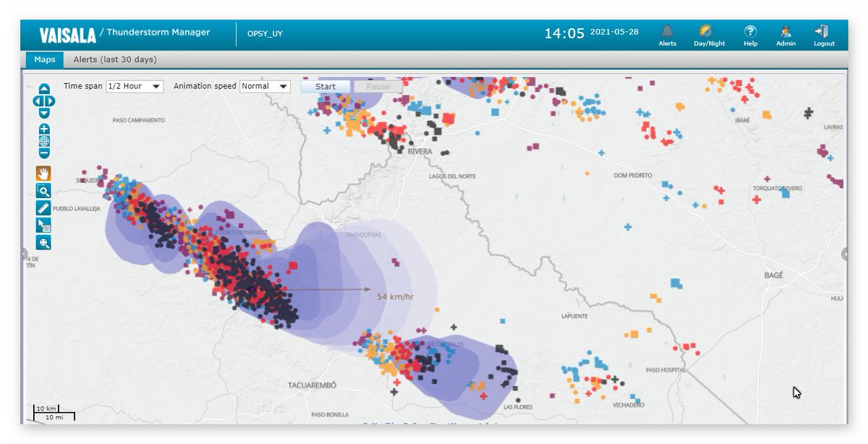Click the BAGÉ map label
868x444 pixels.
pyautogui.click(x=773, y=276)
